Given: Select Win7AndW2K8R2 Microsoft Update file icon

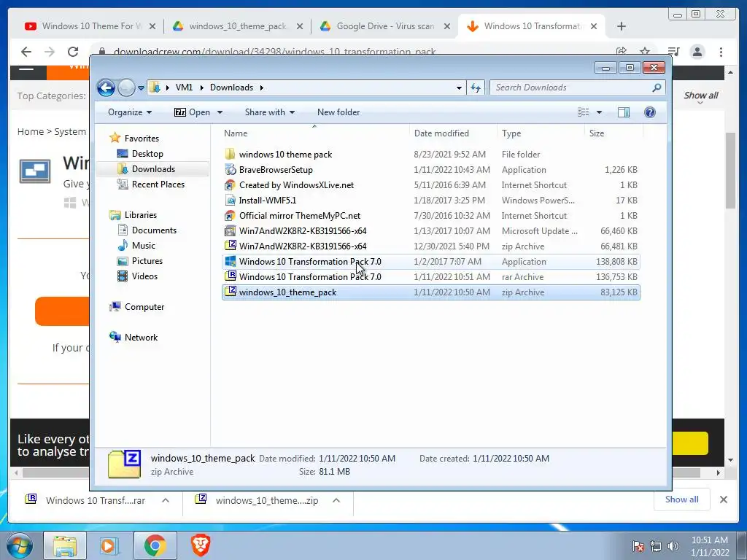Looking at the screenshot, I should pos(230,231).
